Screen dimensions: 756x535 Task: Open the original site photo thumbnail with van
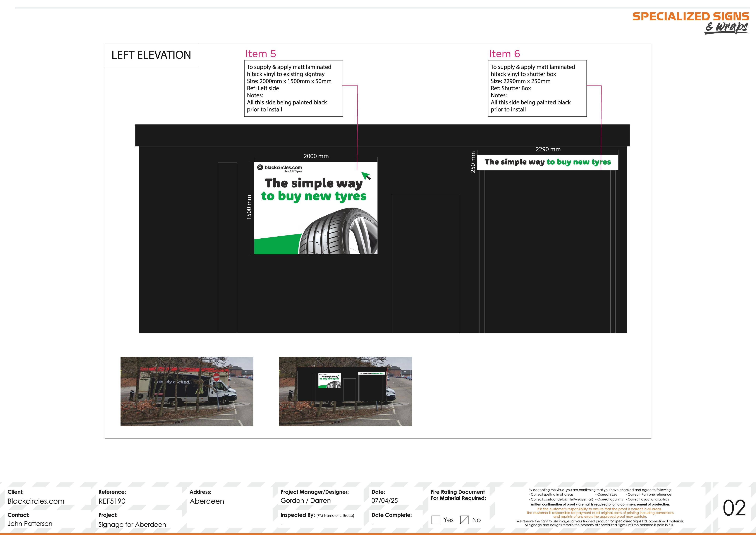[187, 391]
